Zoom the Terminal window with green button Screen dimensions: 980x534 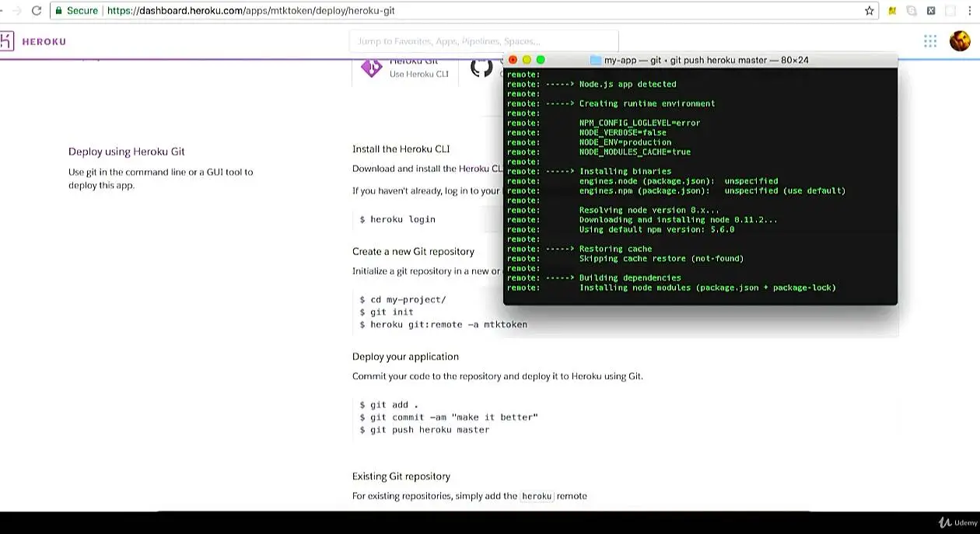point(541,60)
